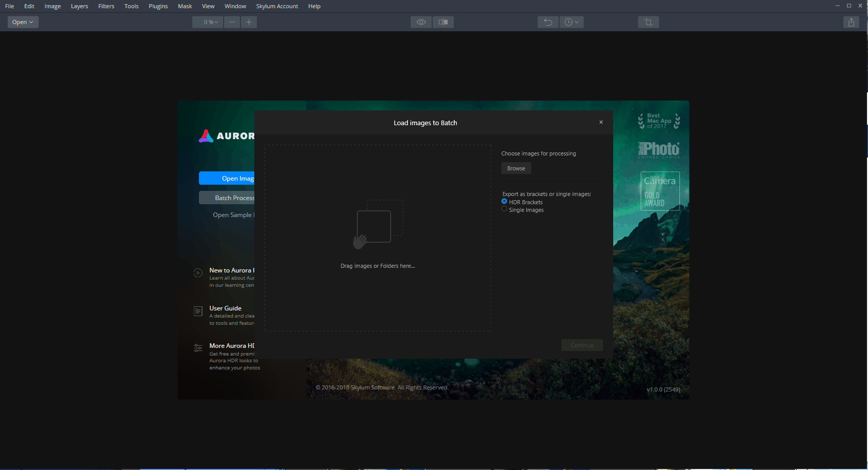The width and height of the screenshot is (868, 470).
Task: Open the history clock dropdown
Action: tap(572, 22)
